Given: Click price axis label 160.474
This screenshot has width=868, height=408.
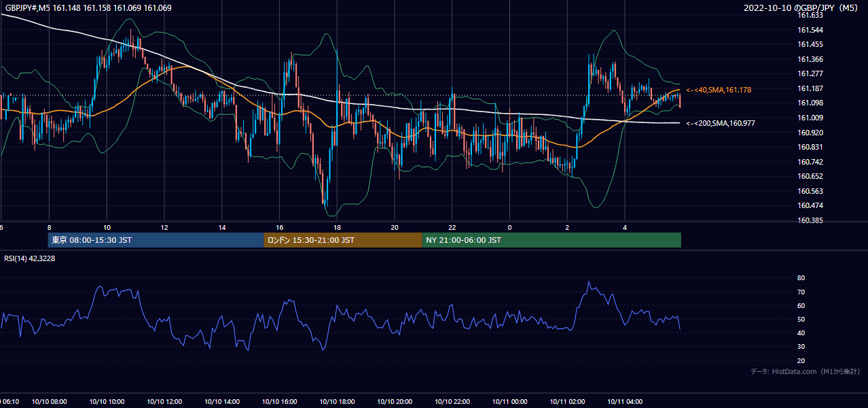Looking at the screenshot, I should (810, 205).
